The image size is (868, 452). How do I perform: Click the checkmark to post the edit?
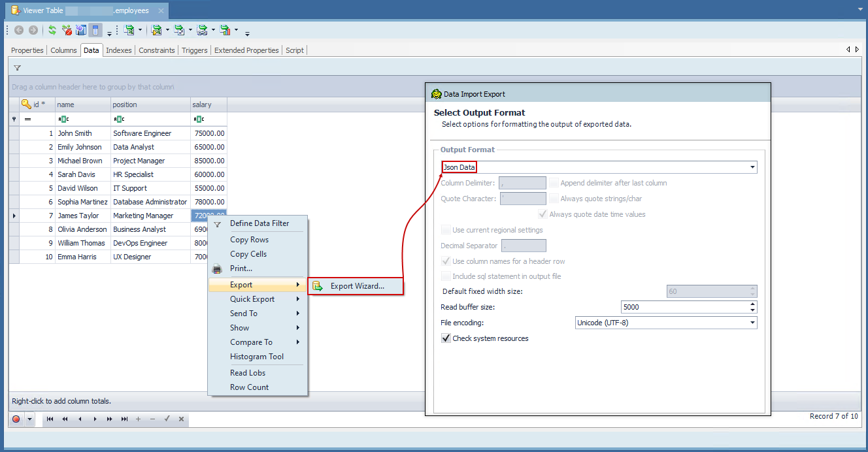[167, 419]
